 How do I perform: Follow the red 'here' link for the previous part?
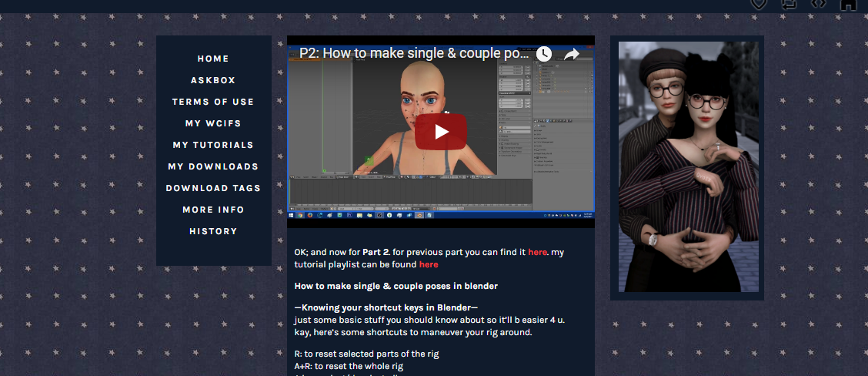click(537, 252)
